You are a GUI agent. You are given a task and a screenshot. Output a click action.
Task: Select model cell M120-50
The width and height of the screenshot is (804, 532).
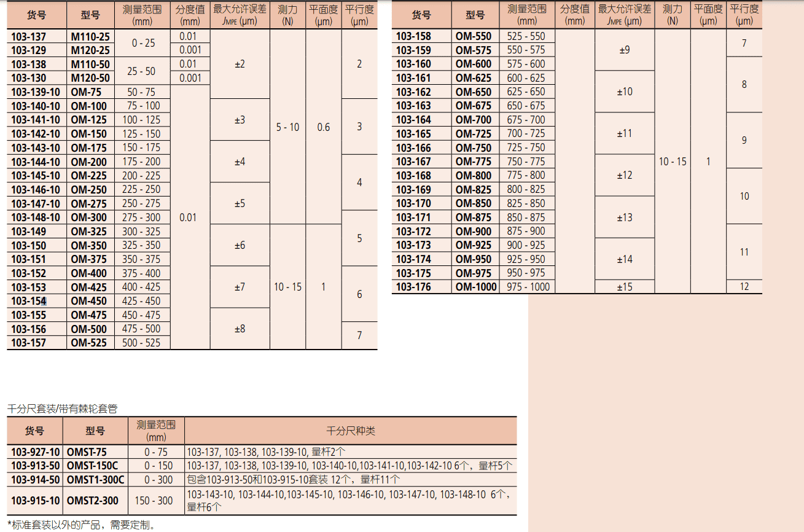[90, 78]
